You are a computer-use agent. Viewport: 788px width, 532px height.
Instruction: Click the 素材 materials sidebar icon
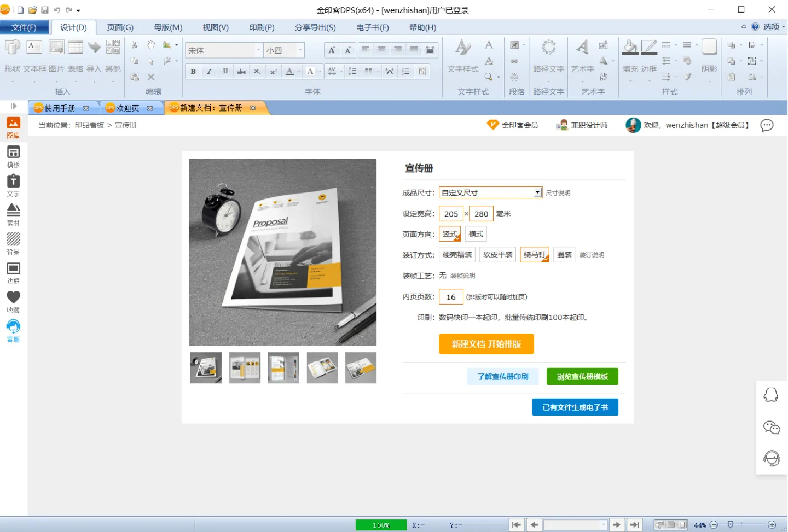coord(13,214)
